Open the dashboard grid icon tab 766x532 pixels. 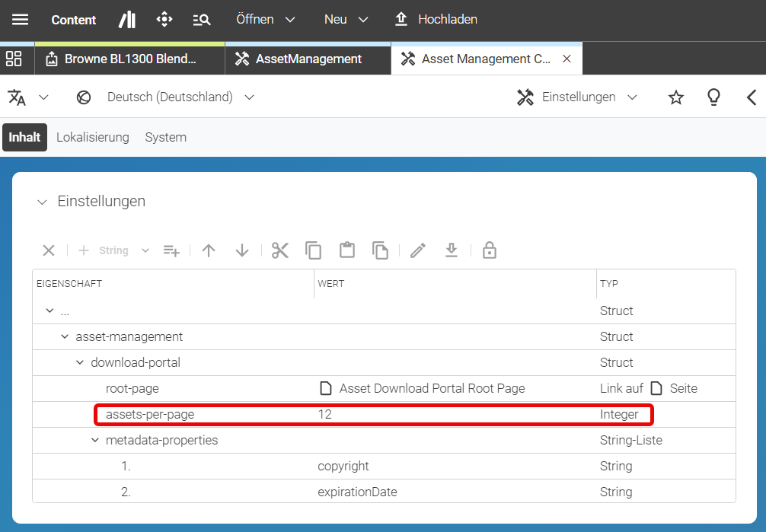[x=14, y=59]
